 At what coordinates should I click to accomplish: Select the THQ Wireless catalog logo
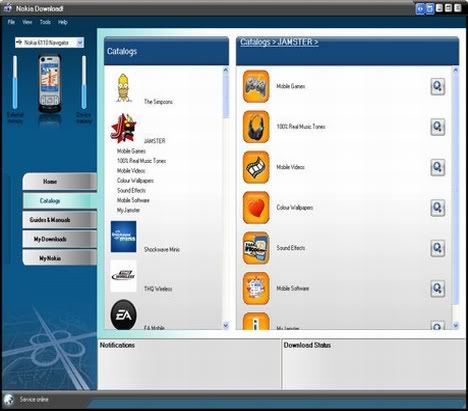(x=123, y=276)
